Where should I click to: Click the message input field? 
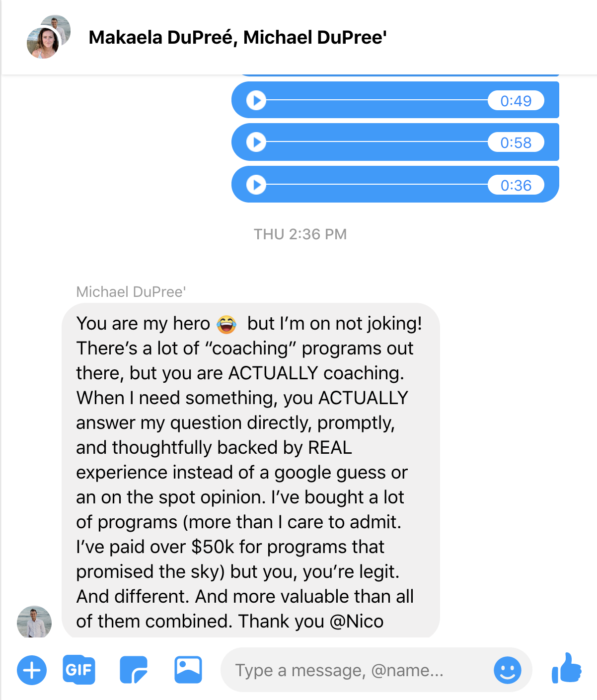tap(358, 670)
